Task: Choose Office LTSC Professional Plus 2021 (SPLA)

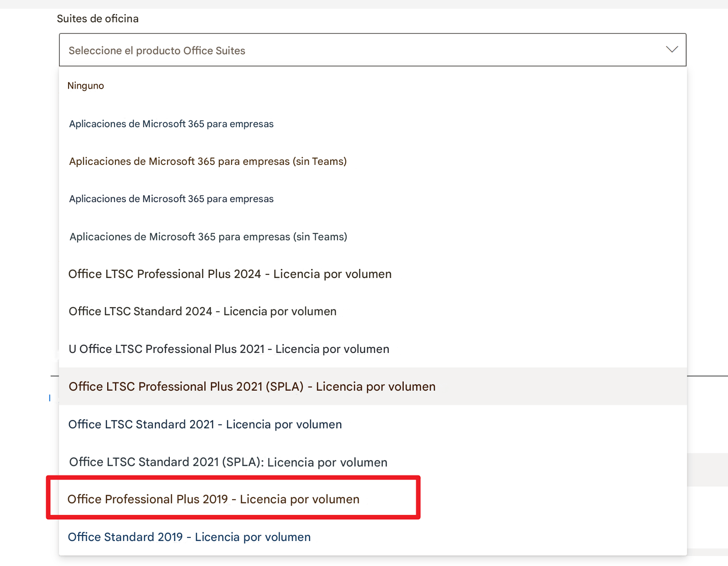Action: pos(372,387)
